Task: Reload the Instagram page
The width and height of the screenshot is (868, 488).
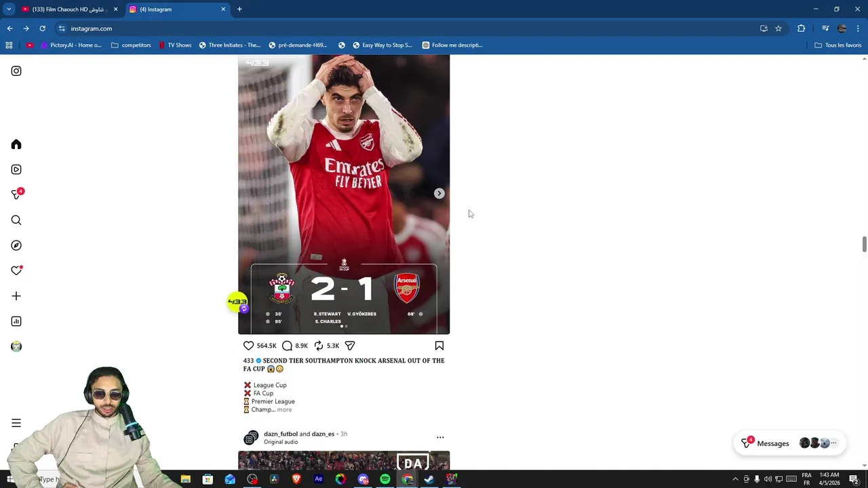Action: [42, 28]
